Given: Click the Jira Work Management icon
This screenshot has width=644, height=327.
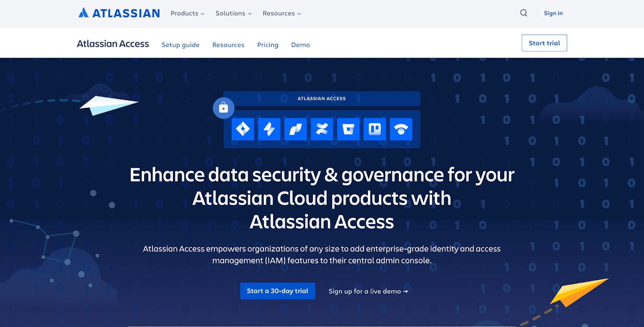Looking at the screenshot, I should point(295,129).
